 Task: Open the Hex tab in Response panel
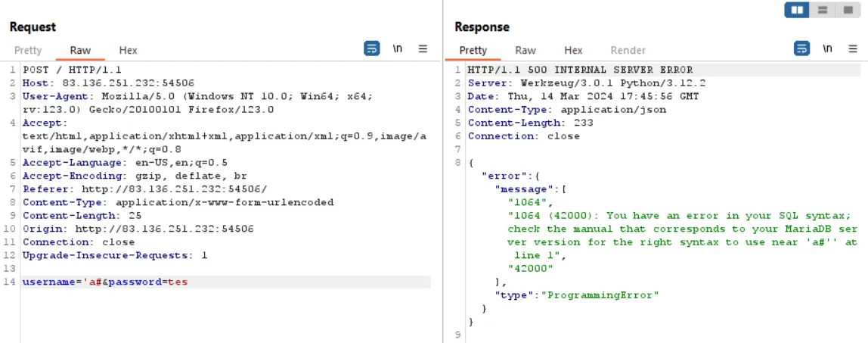[573, 51]
